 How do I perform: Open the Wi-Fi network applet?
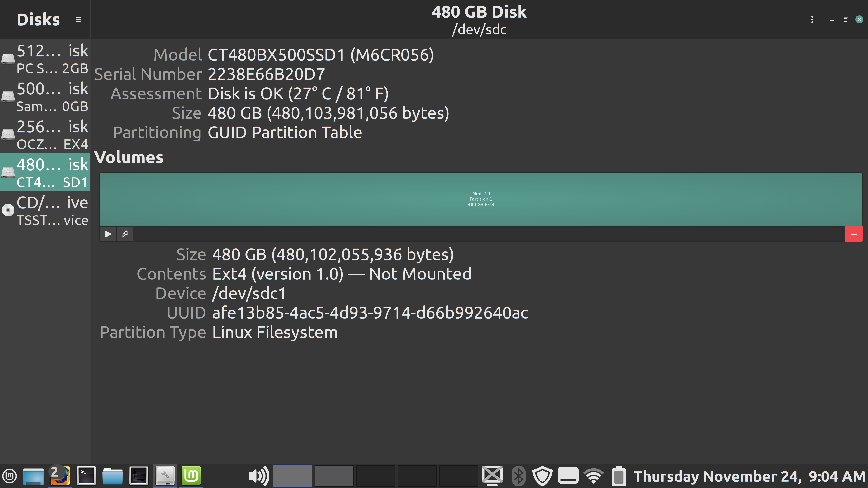click(594, 476)
